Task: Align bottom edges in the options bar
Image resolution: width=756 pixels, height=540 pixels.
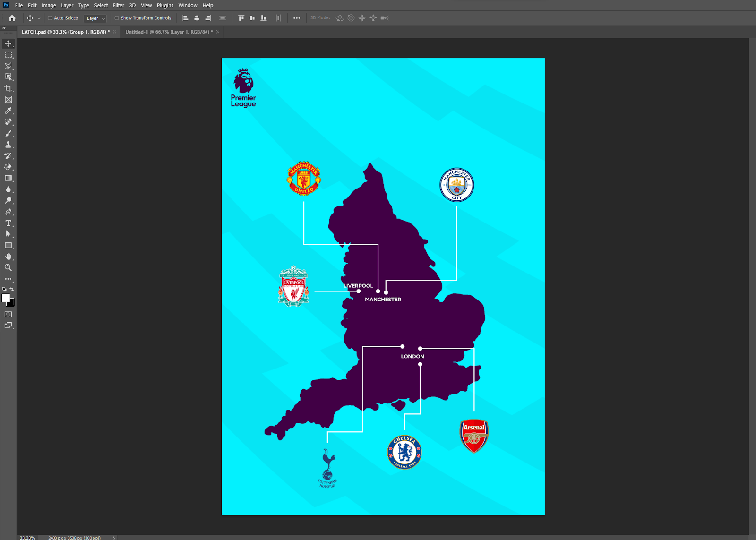Action: (x=264, y=18)
